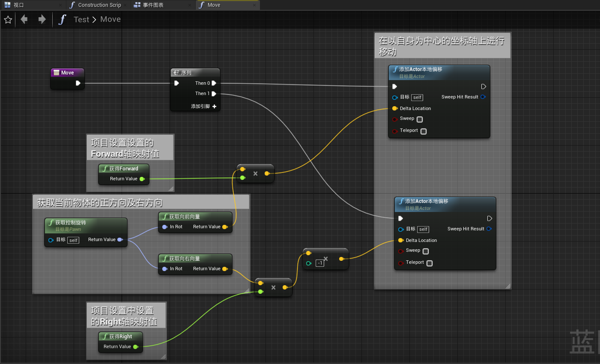This screenshot has width=600, height=364.
Task: Enable Teleport on the upper 添加Actor本地偏移 node
Action: pyautogui.click(x=423, y=131)
